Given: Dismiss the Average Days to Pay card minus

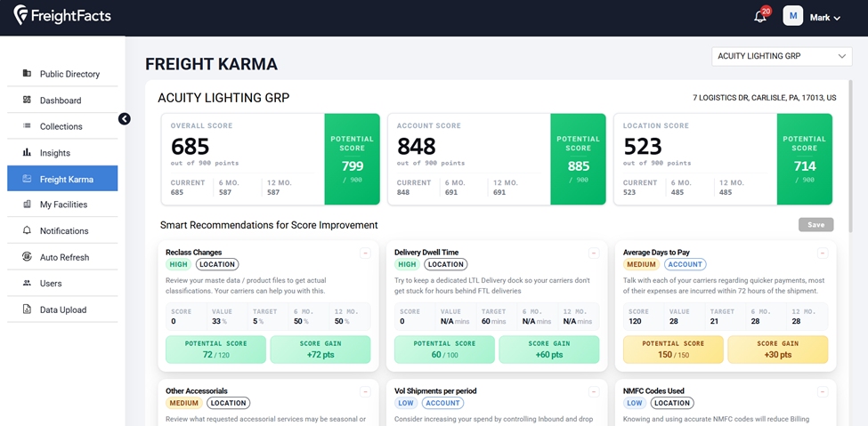Looking at the screenshot, I should pos(823,253).
